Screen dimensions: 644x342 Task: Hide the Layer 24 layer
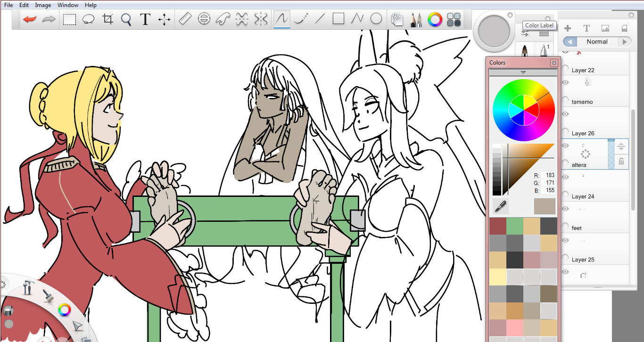coord(565,177)
